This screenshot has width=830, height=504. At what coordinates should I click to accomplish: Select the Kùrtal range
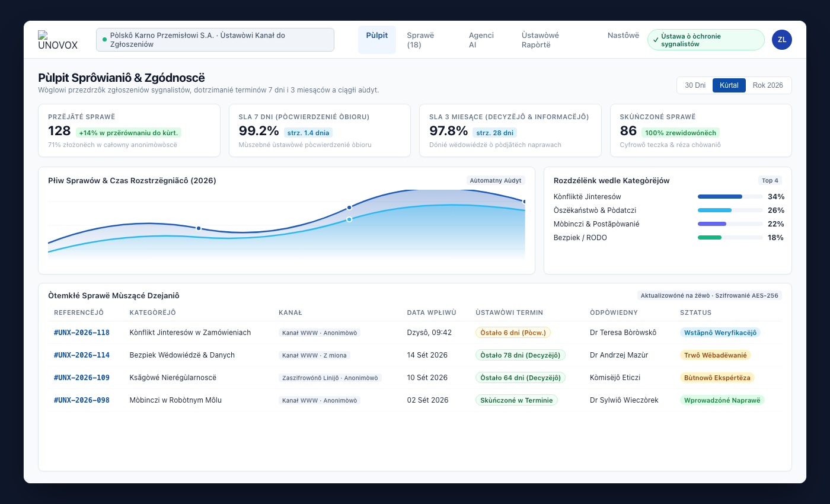pyautogui.click(x=729, y=85)
